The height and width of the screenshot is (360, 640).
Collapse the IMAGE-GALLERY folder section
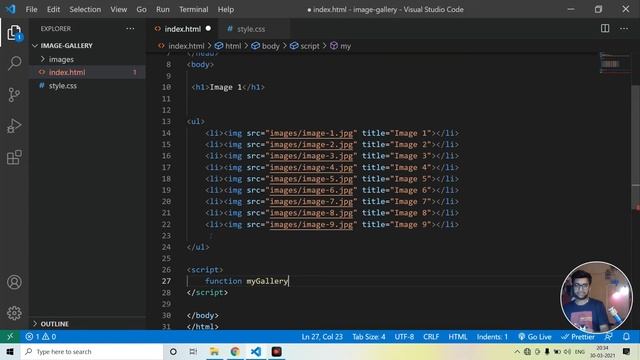coord(66,46)
